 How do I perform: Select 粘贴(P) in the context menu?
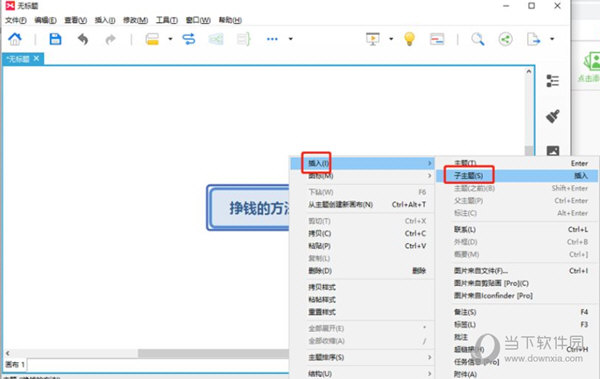click(362, 246)
